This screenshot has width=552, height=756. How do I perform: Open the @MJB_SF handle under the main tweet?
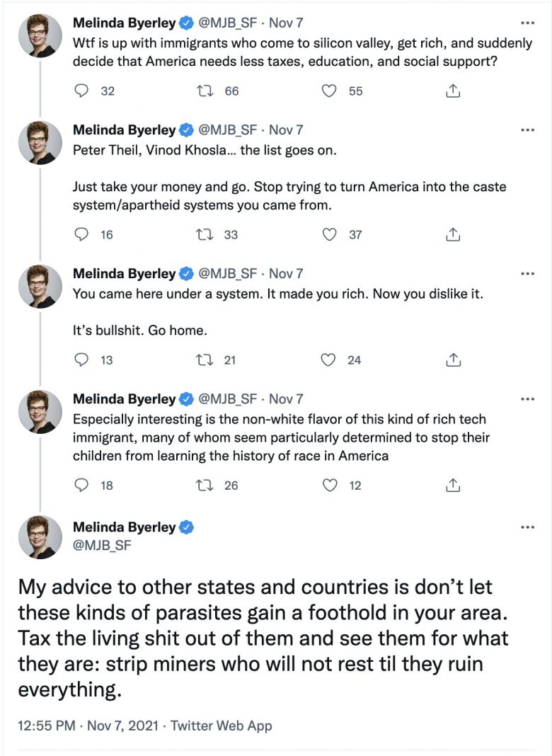click(102, 545)
